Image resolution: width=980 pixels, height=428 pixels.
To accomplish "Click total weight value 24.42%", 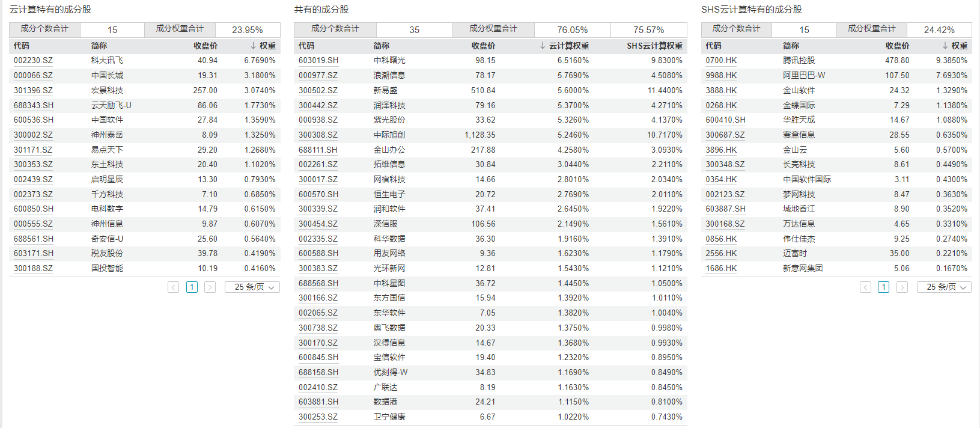I will [x=939, y=30].
